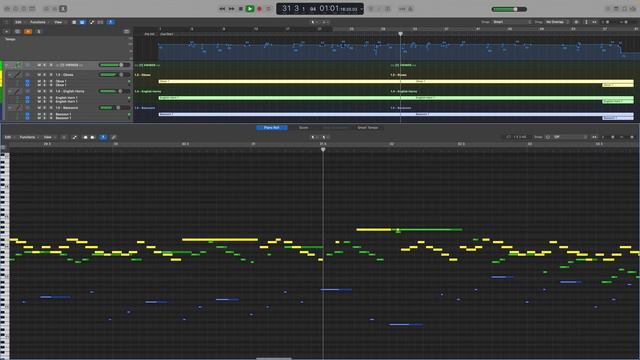Toggle the Mixer button in control bar
640x360 pixels.
pyautogui.click(x=54, y=9)
